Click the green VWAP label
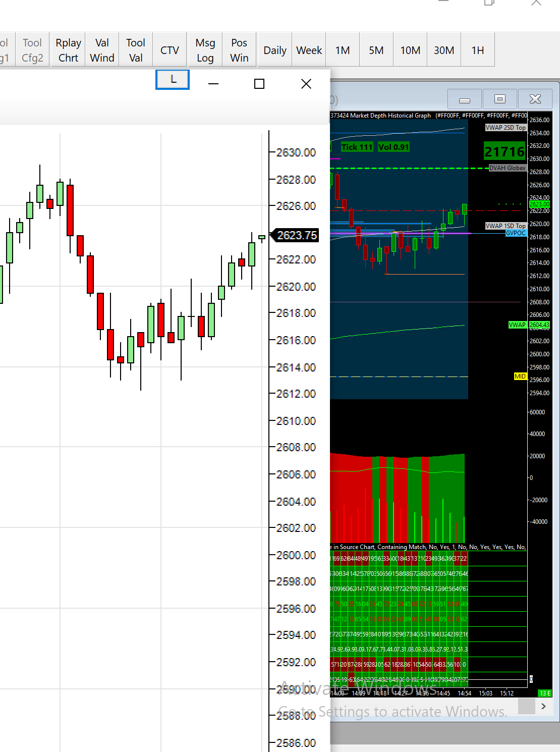This screenshot has width=560, height=752. click(517, 325)
